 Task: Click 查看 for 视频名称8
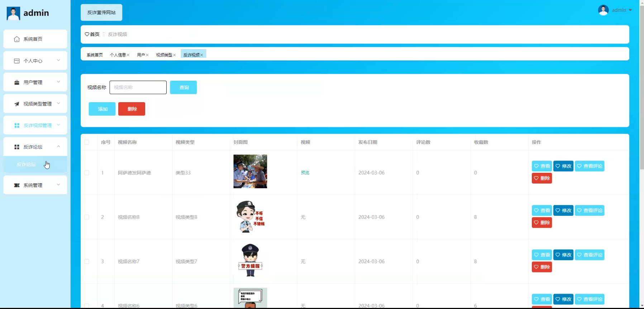(x=542, y=210)
